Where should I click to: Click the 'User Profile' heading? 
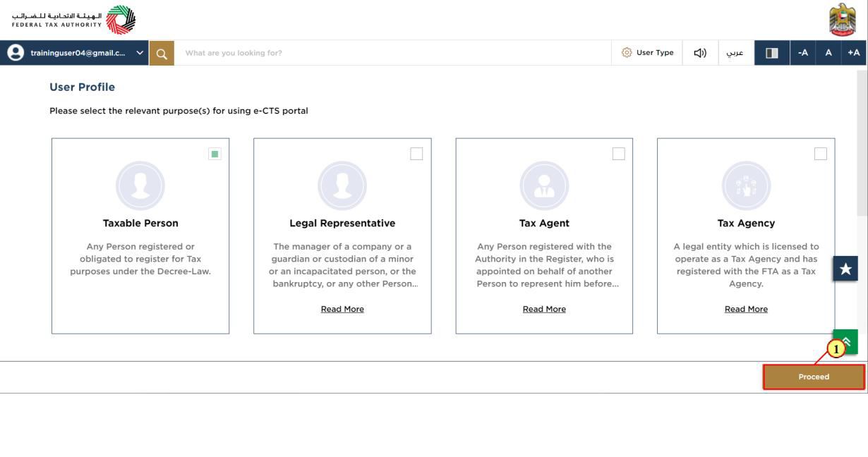82,87
